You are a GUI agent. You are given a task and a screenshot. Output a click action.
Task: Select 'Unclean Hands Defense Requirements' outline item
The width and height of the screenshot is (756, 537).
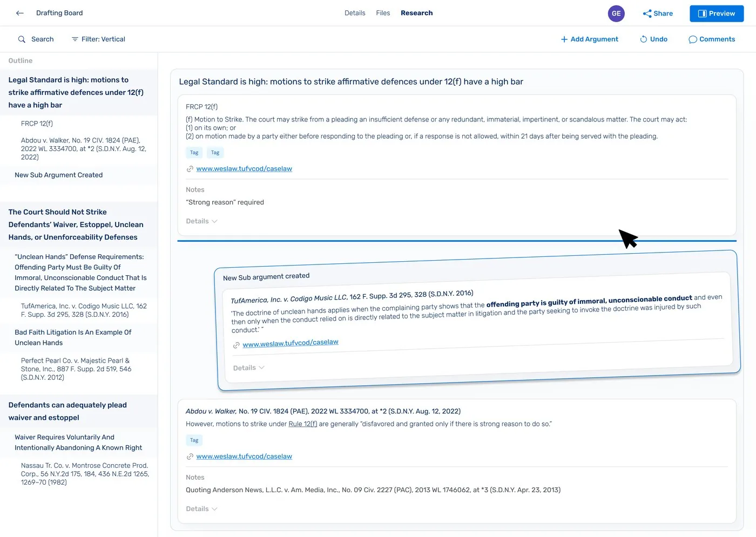(x=80, y=273)
